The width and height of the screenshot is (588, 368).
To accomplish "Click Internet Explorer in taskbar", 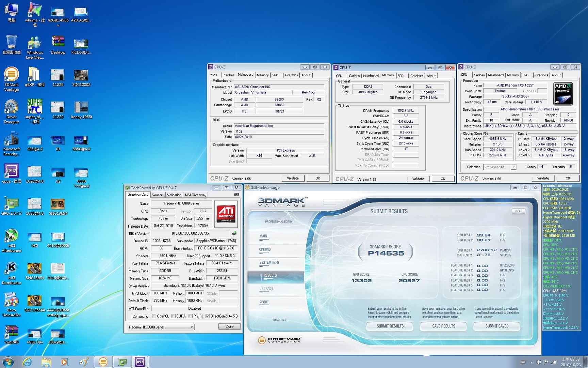I will tap(27, 362).
